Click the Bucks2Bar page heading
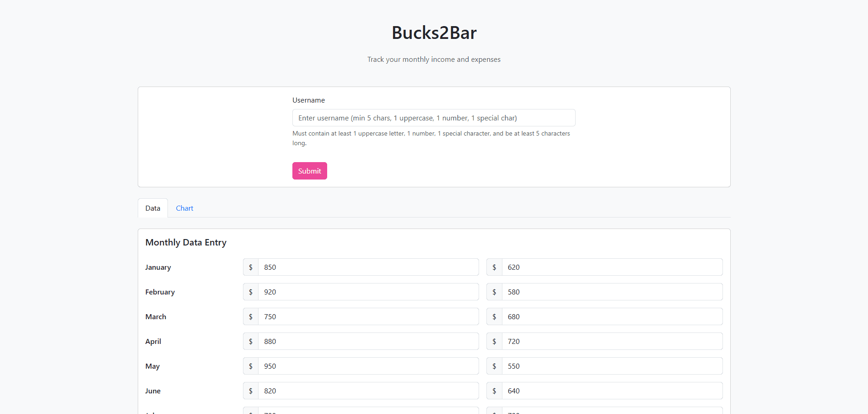This screenshot has height=414, width=868. tap(434, 33)
